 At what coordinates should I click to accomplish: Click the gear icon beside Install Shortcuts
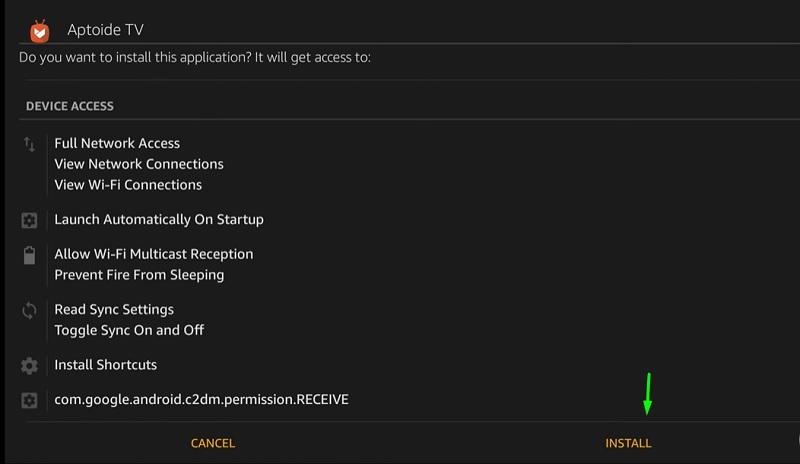[29, 365]
